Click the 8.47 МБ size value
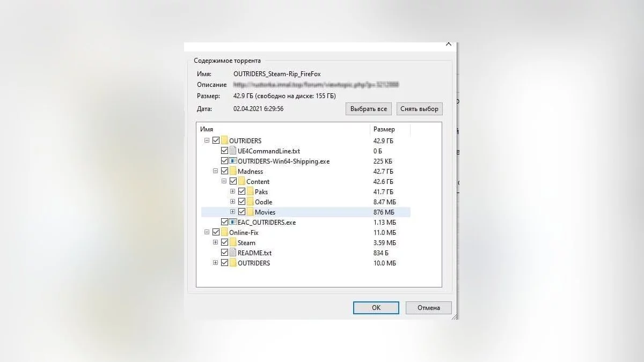 385,202
